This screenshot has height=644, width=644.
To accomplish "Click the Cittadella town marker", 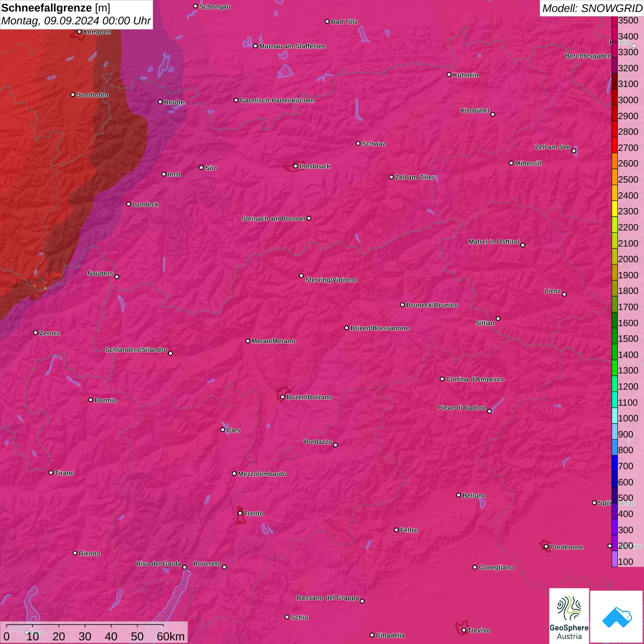I will click(372, 635).
